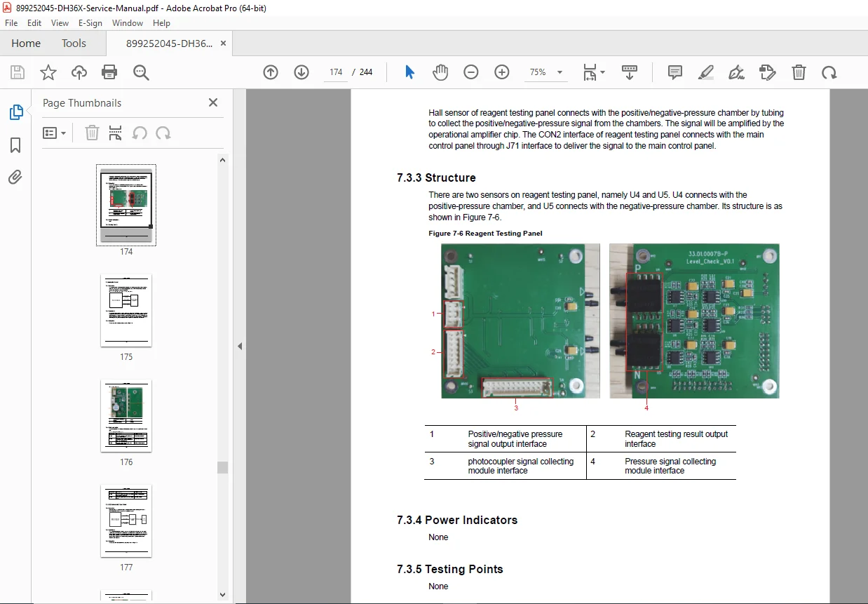Click the right Level_Check board photo
This screenshot has width=868, height=604.
[694, 321]
